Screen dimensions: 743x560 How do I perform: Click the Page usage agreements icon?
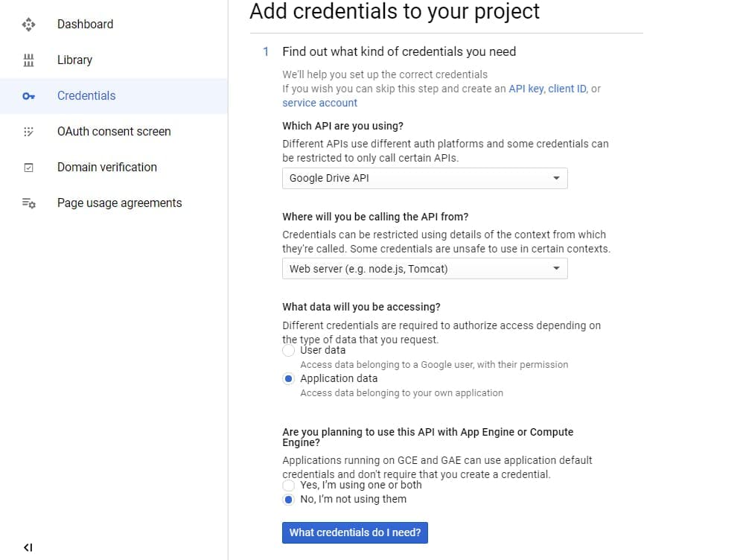(x=28, y=203)
